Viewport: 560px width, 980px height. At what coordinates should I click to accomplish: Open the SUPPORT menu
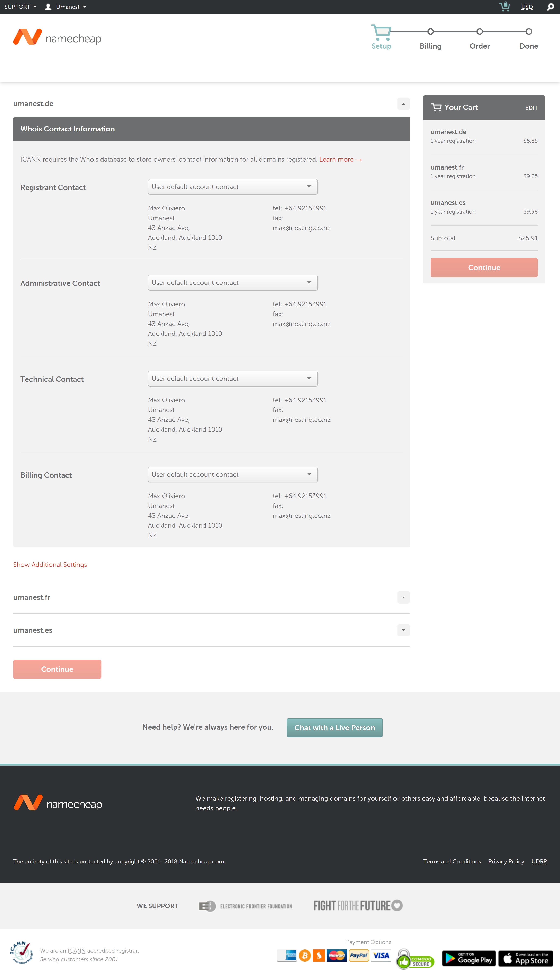click(20, 7)
